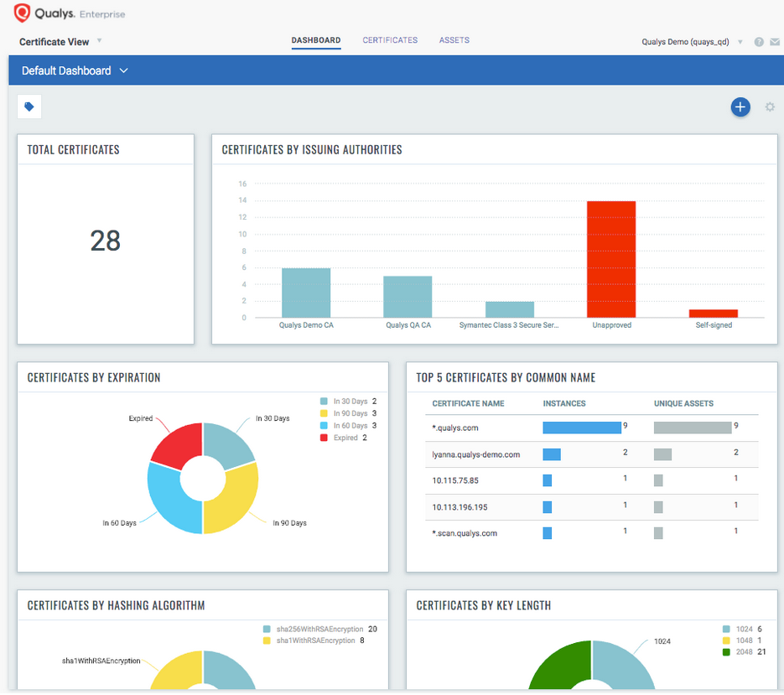Toggle the Expired legend swatch
Image resolution: width=784 pixels, height=695 pixels.
pos(324,438)
